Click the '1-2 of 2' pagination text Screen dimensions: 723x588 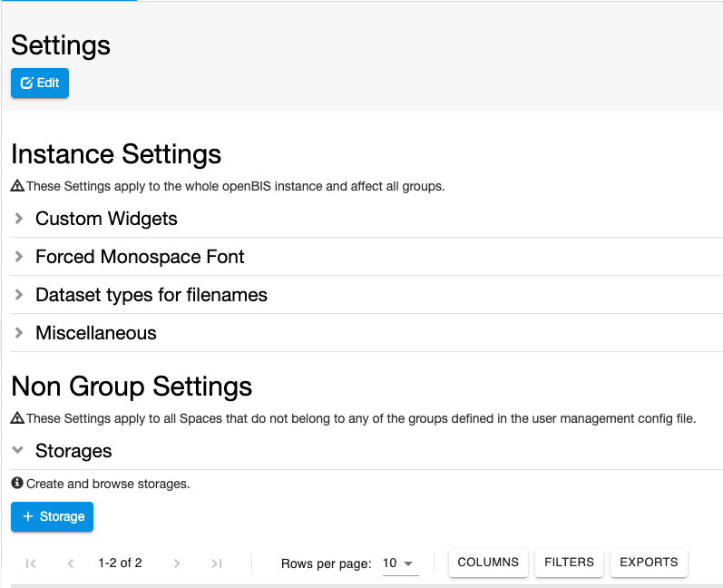pyautogui.click(x=120, y=563)
